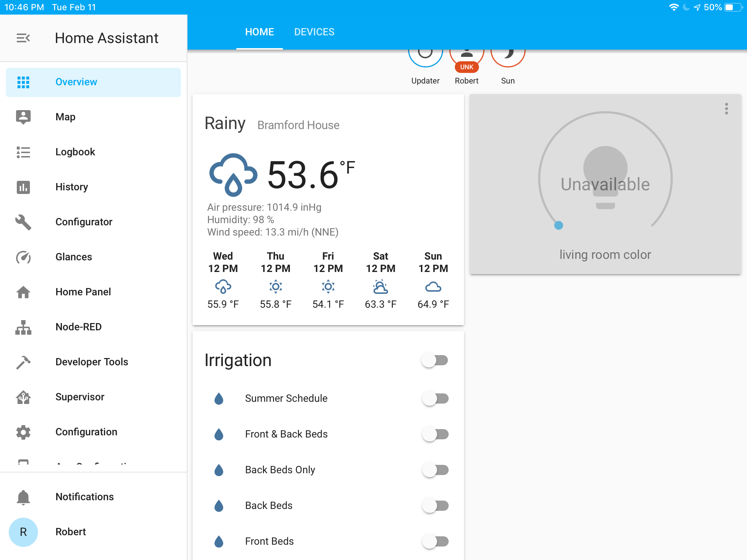Expand the Irrigation group toggle
This screenshot has height=560, width=747.
(x=435, y=360)
